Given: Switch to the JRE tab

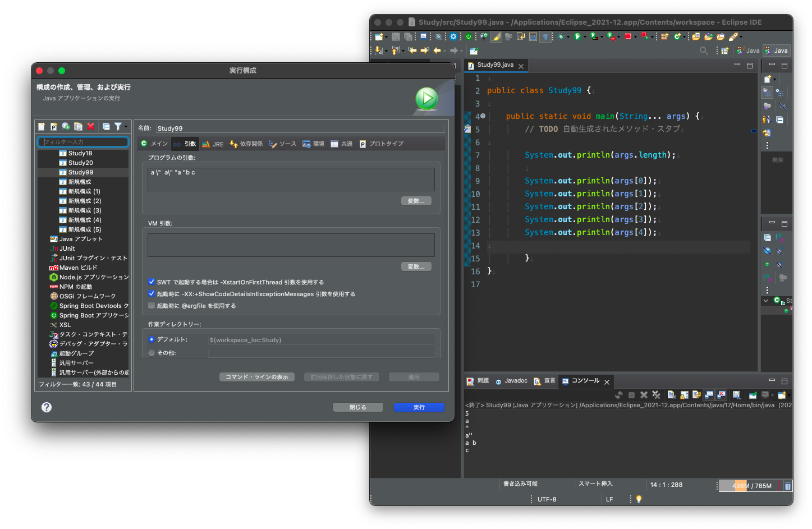Looking at the screenshot, I should coord(213,144).
